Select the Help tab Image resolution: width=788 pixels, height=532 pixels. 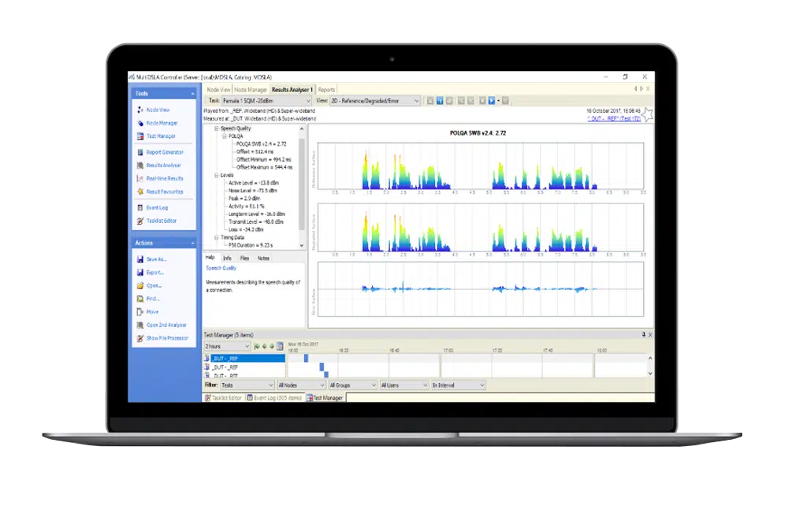point(210,258)
